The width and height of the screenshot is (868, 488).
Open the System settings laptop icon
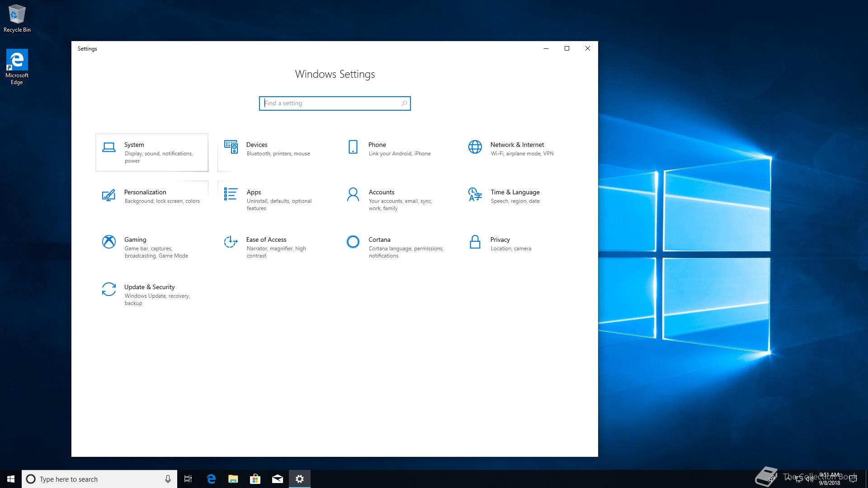(x=108, y=147)
